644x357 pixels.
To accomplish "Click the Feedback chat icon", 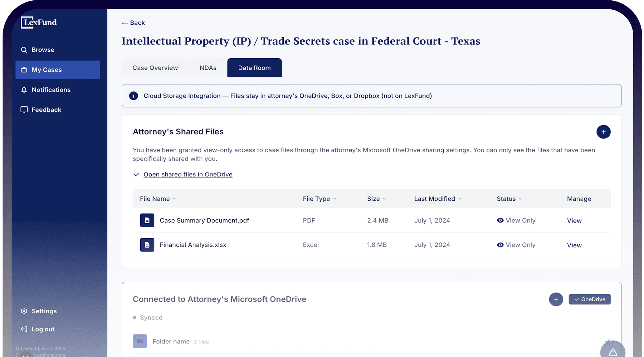I will 24,109.
